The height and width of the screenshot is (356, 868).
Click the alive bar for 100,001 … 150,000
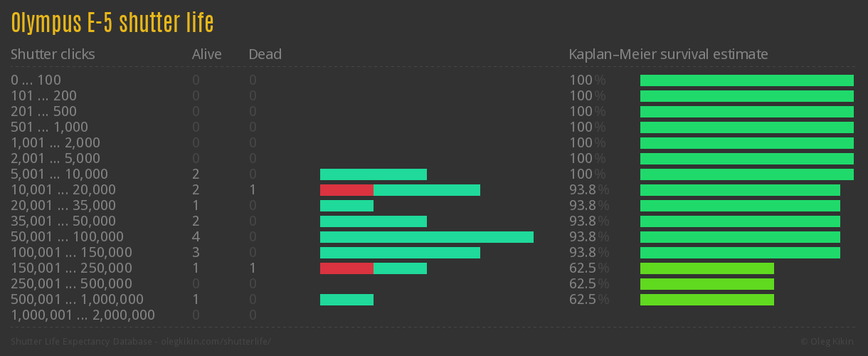(x=400, y=253)
